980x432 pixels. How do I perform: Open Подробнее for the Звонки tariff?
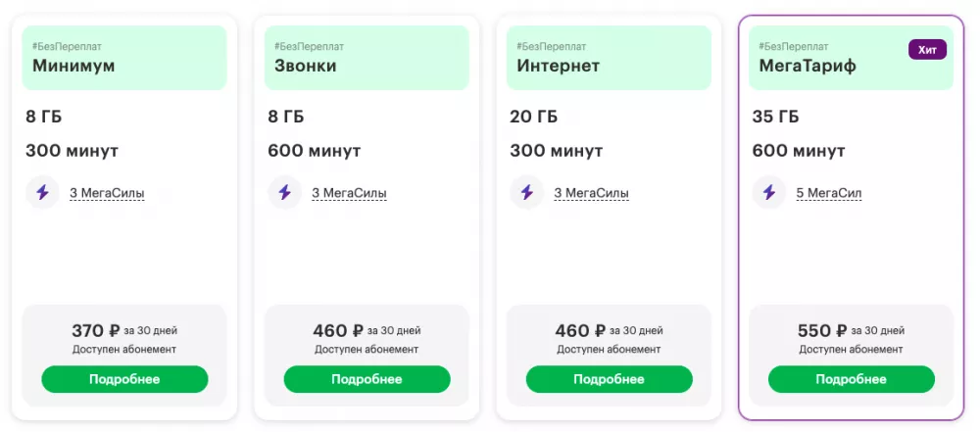[367, 379]
